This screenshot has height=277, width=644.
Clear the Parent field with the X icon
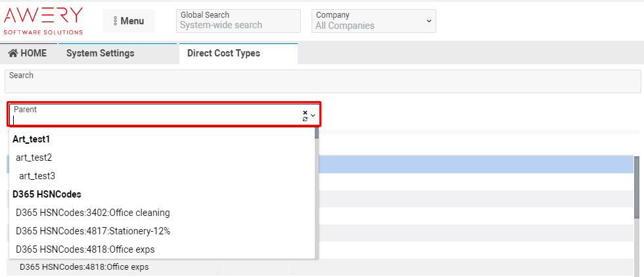(x=305, y=112)
